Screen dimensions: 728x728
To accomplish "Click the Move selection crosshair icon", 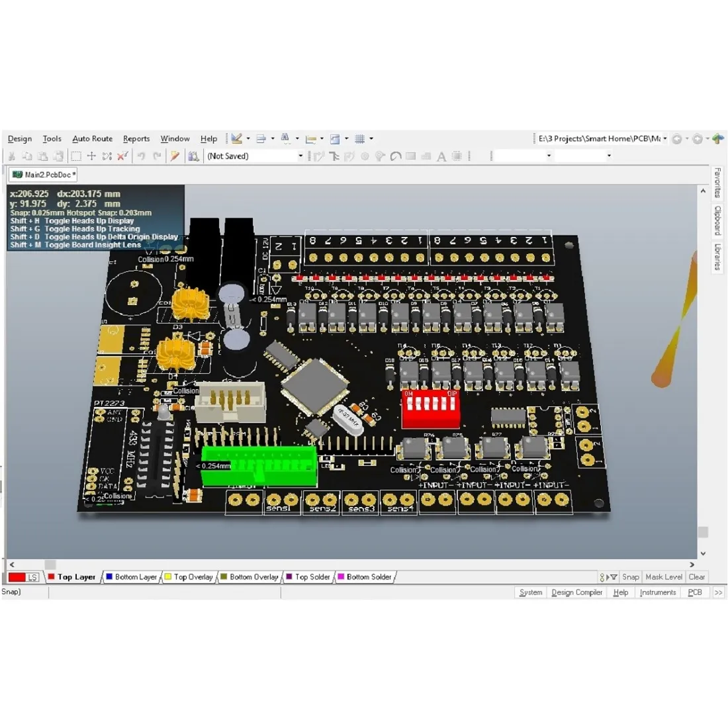I will pos(91,156).
